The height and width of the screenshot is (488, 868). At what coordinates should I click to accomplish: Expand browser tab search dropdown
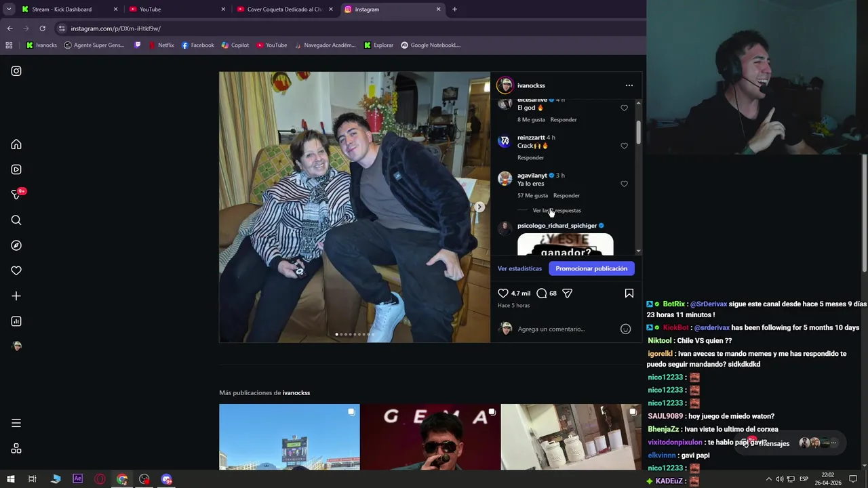(x=8, y=9)
